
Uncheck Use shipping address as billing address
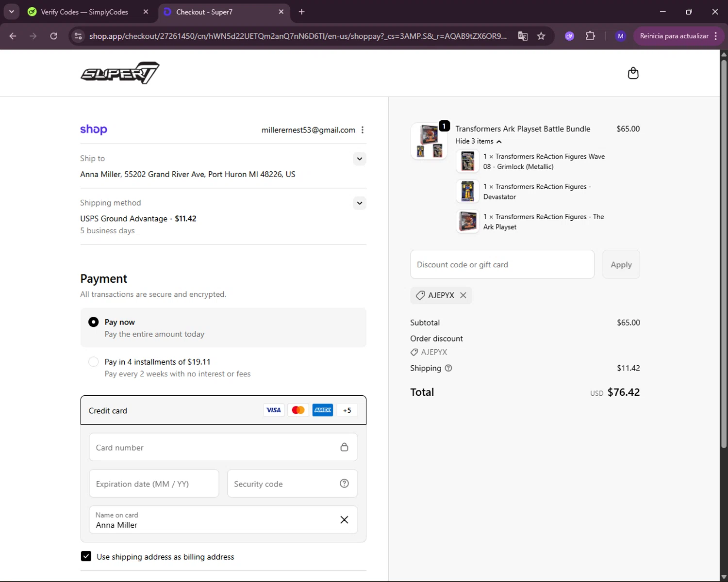[86, 556]
